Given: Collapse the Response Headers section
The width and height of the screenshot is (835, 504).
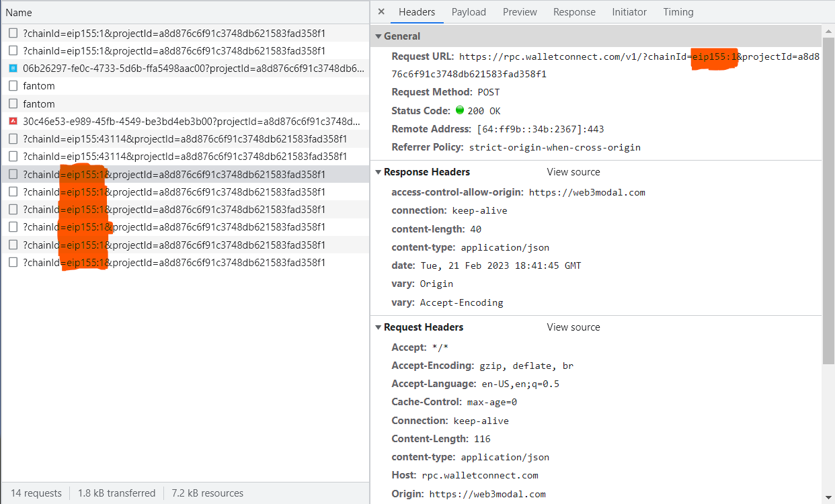Looking at the screenshot, I should pyautogui.click(x=379, y=171).
